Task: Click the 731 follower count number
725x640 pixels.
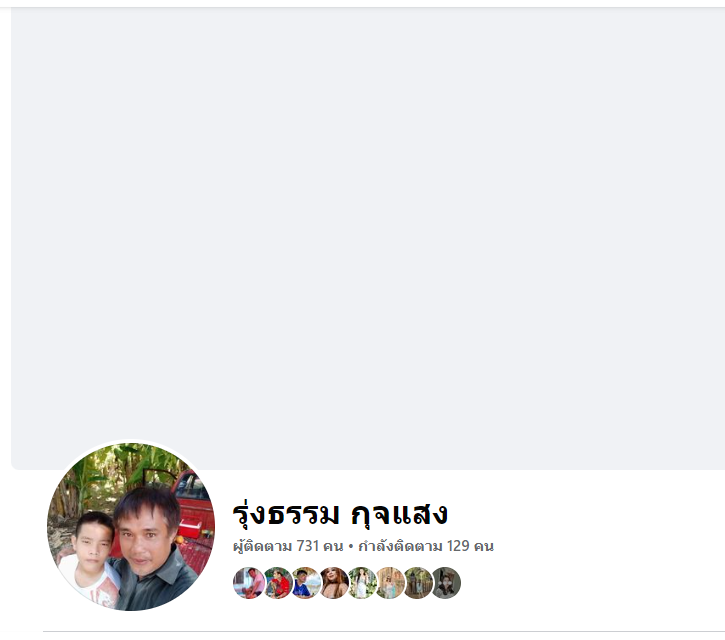Action: tap(307, 546)
